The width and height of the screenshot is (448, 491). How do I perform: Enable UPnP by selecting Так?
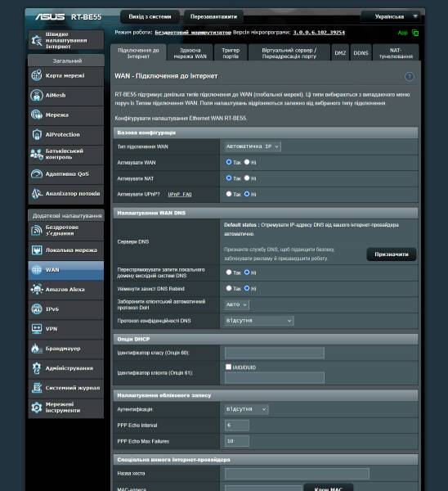[229, 194]
